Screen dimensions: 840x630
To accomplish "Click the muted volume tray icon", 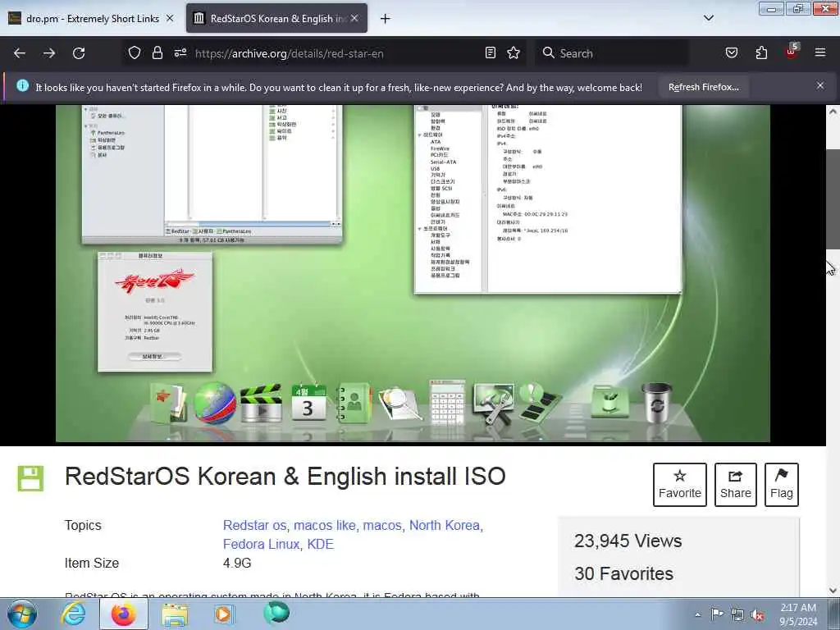I will (757, 615).
